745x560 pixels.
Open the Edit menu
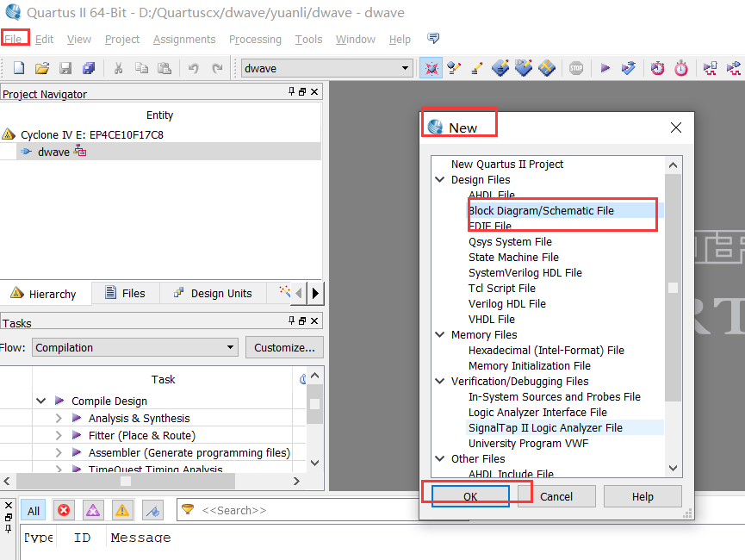44,39
